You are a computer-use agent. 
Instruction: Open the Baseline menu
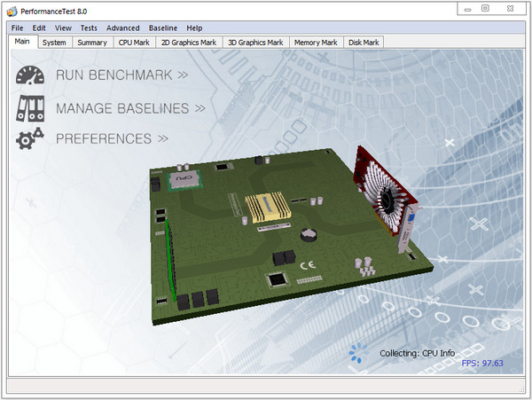point(162,28)
